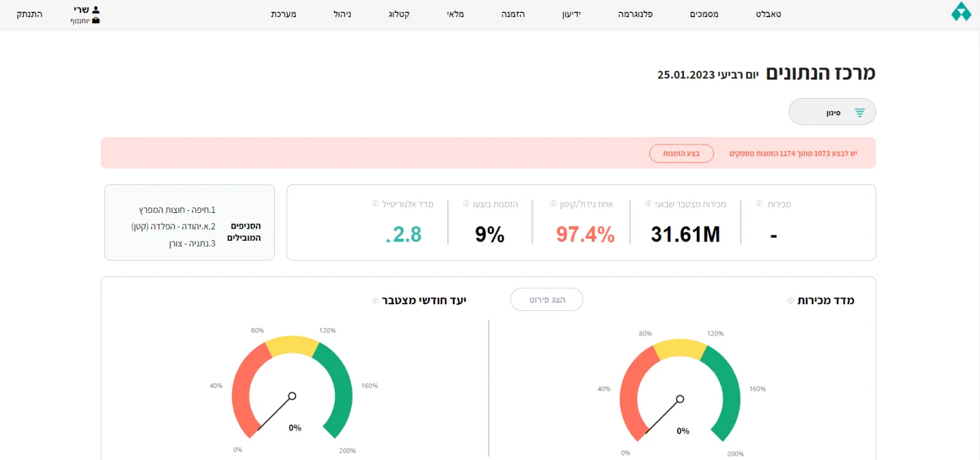The image size is (980, 460).
Task: Click the user name שרי
Action: (x=81, y=10)
